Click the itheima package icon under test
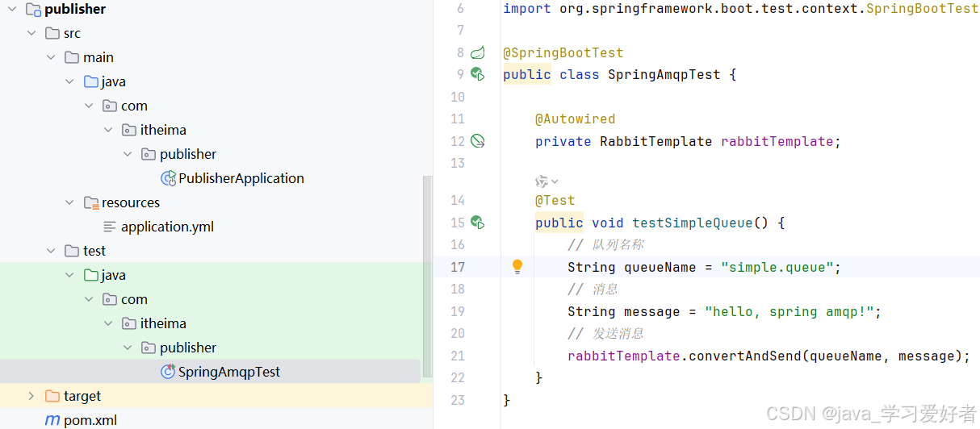The image size is (980, 429). 129,323
